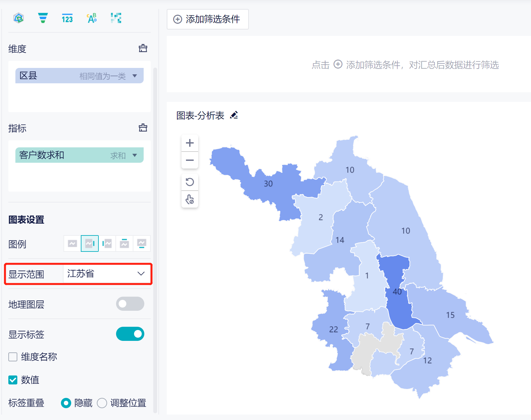Set legend position to the top
This screenshot has height=420, width=531.
[x=124, y=244]
